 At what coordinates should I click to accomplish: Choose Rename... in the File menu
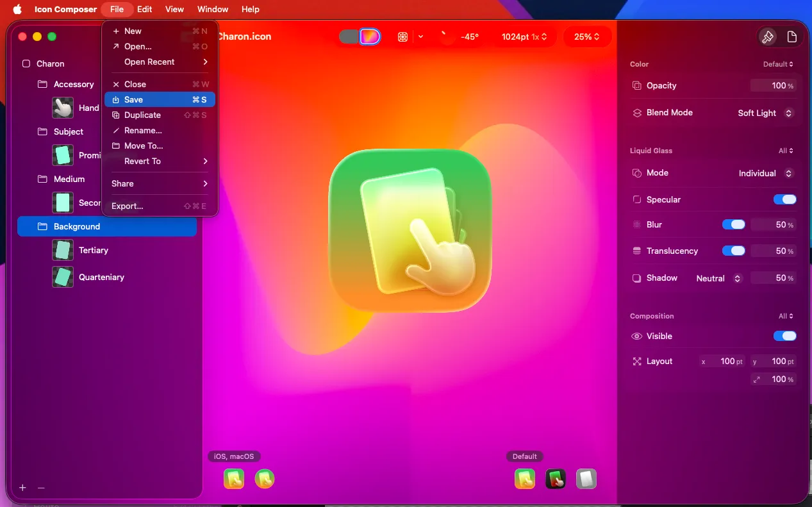click(160, 130)
